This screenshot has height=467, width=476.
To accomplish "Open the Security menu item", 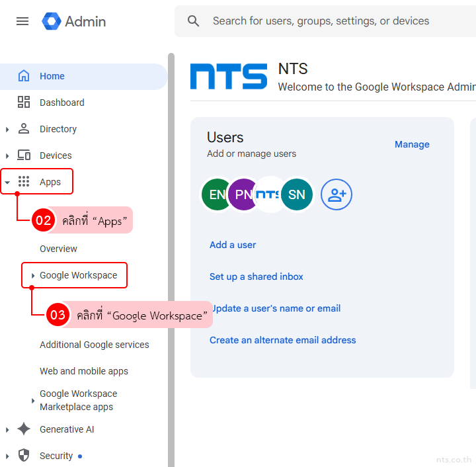I will (x=56, y=456).
